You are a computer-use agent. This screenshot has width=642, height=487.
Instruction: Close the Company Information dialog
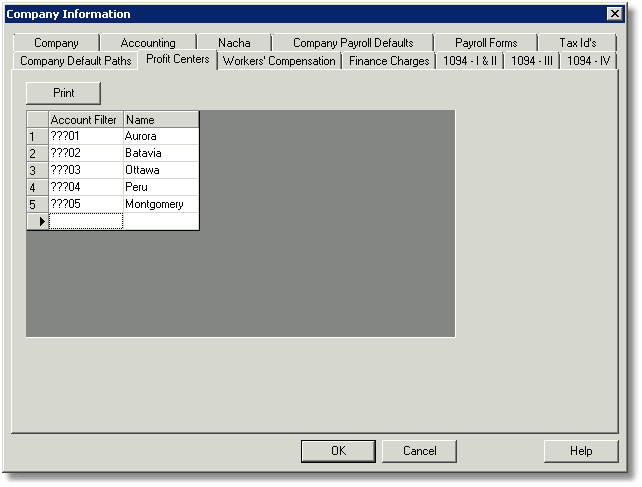(x=615, y=14)
